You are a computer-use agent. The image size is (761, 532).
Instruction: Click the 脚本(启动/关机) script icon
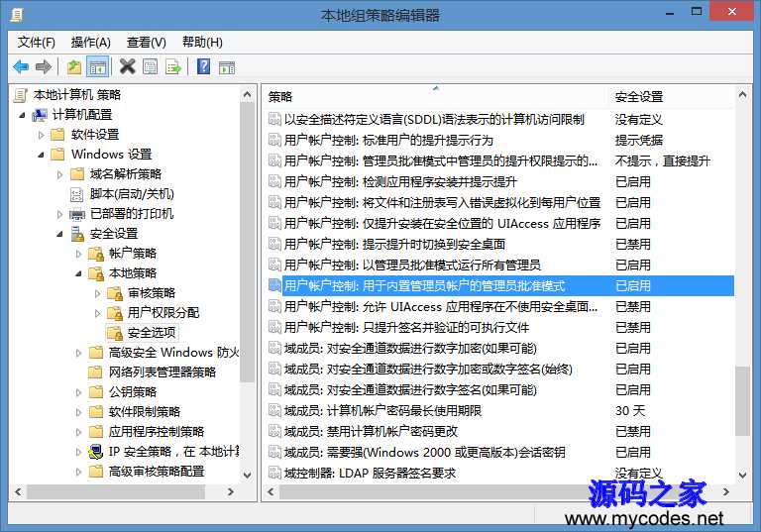(76, 194)
